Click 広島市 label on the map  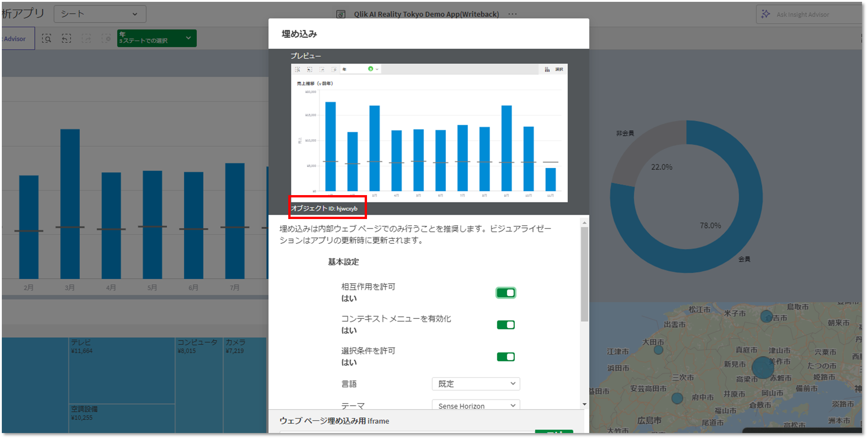coord(649,420)
